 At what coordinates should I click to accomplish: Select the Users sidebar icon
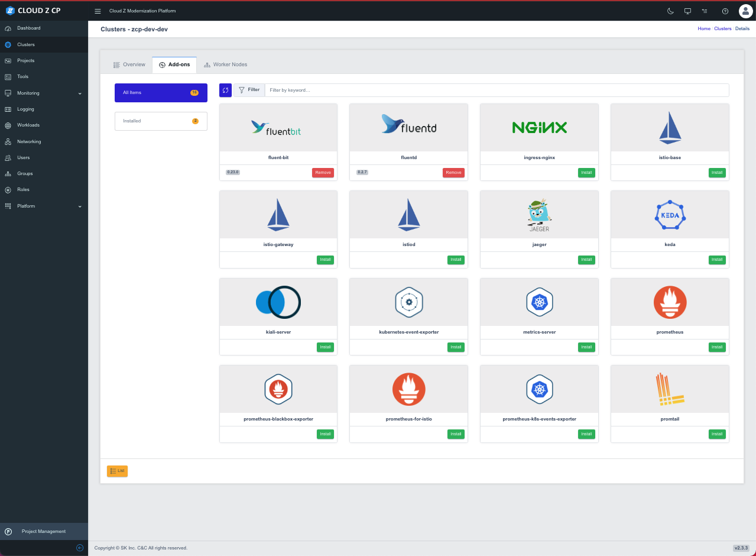click(x=8, y=158)
